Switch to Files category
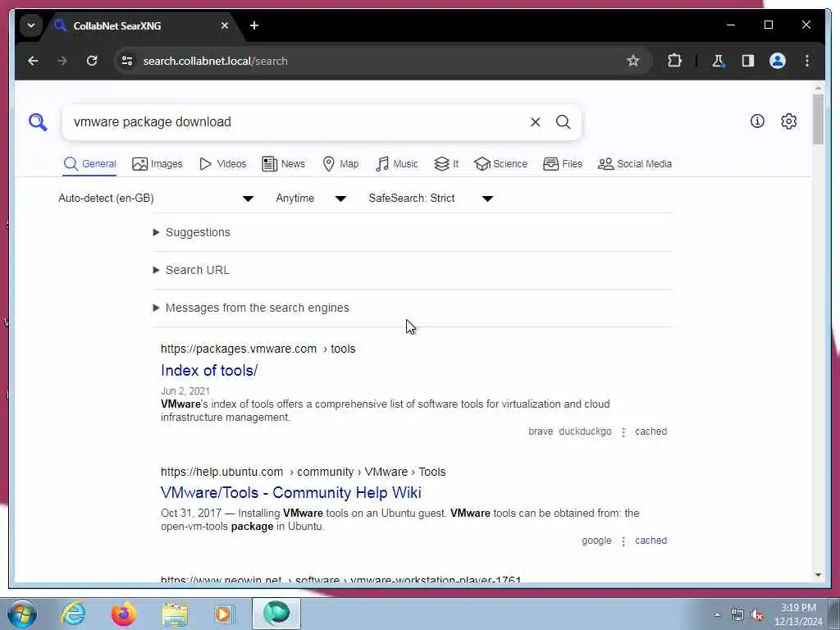Image resolution: width=840 pixels, height=630 pixels. 562,164
